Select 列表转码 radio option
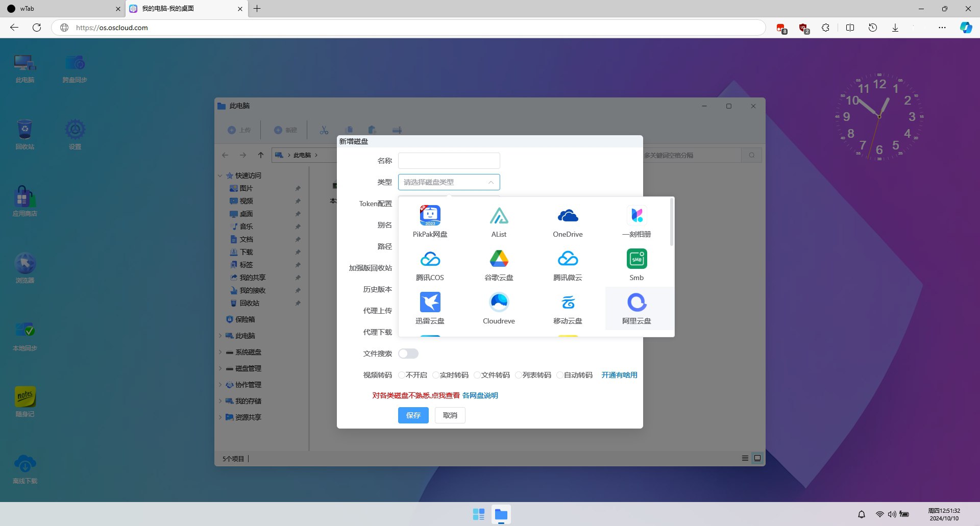The width and height of the screenshot is (980, 526). (533, 375)
